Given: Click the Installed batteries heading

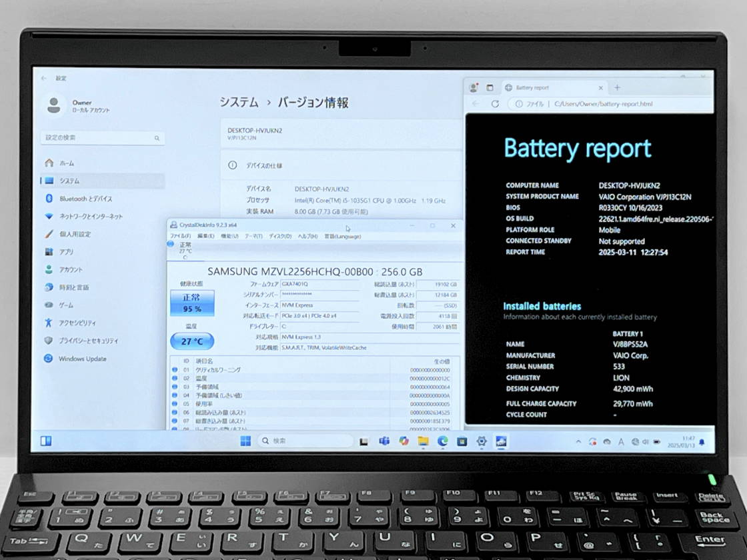Looking at the screenshot, I should point(542,306).
